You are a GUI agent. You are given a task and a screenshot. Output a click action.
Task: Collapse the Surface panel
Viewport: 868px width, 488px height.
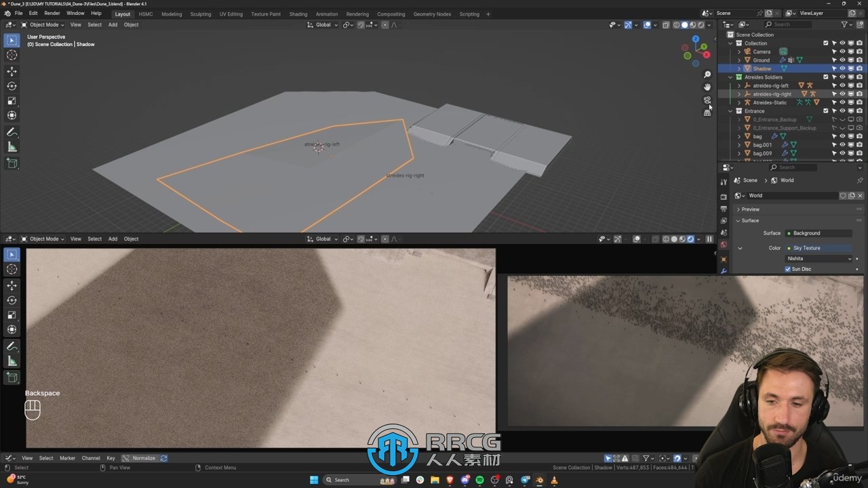point(750,220)
